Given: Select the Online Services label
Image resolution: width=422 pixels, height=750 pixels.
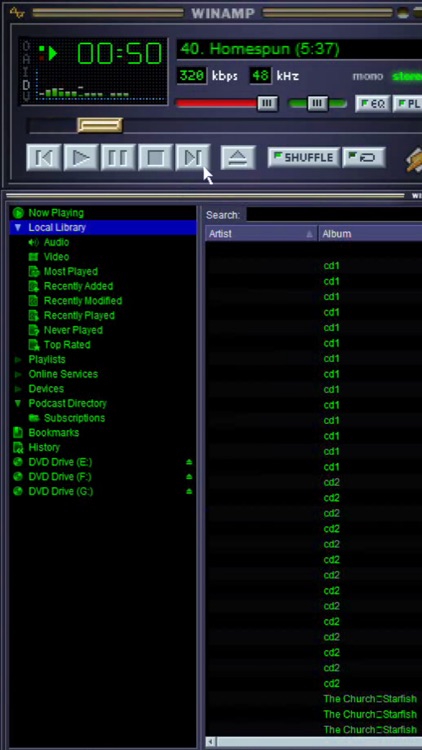Looking at the screenshot, I should point(63,374).
